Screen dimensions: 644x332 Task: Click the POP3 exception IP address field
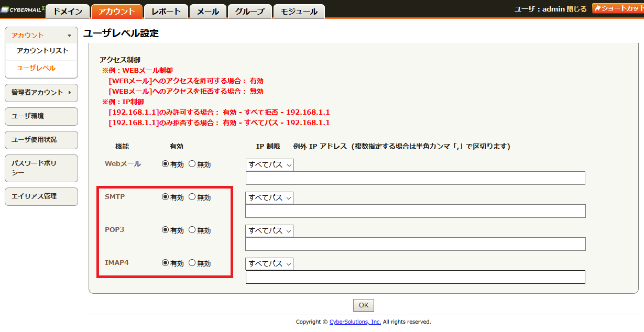(416, 244)
